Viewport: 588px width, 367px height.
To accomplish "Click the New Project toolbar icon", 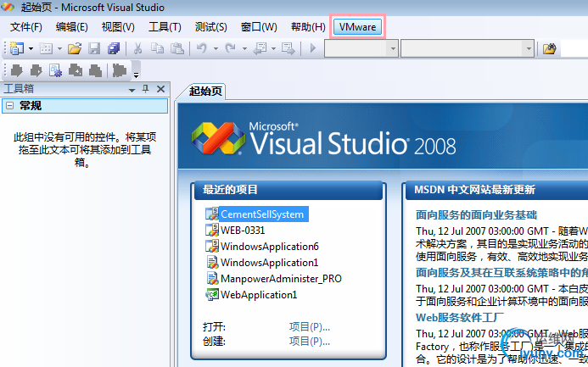I will [x=16, y=48].
